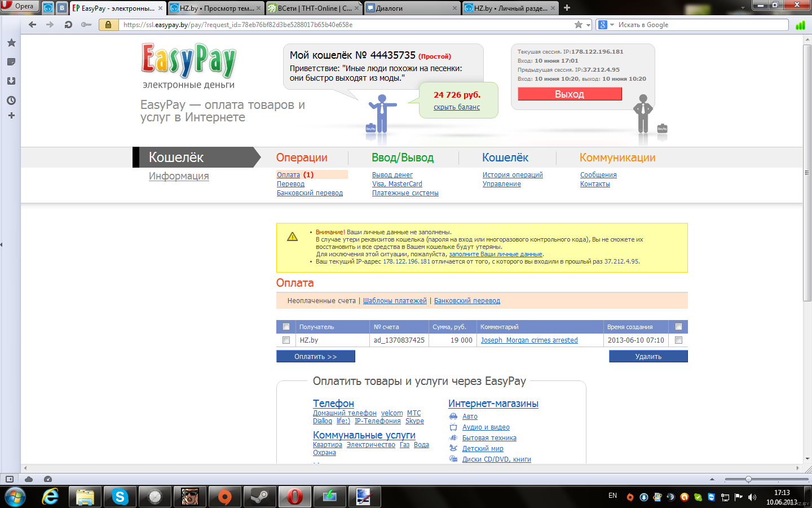The height and width of the screenshot is (508, 812).
Task: Open the Opera main menu button
Action: [x=20, y=6]
